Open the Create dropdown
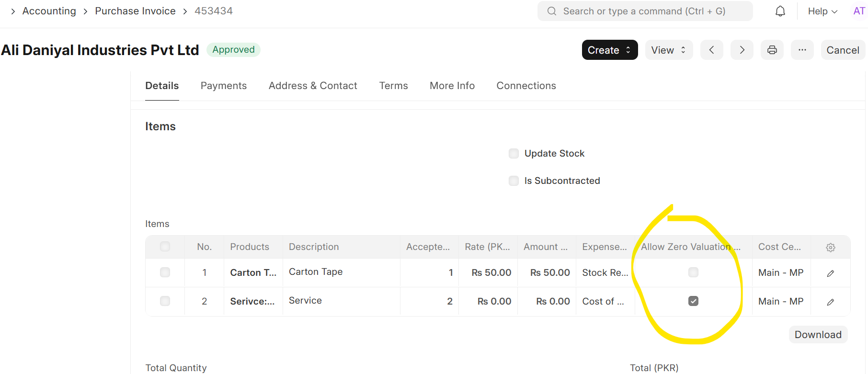Viewport: 868px width, 374px height. coord(610,50)
